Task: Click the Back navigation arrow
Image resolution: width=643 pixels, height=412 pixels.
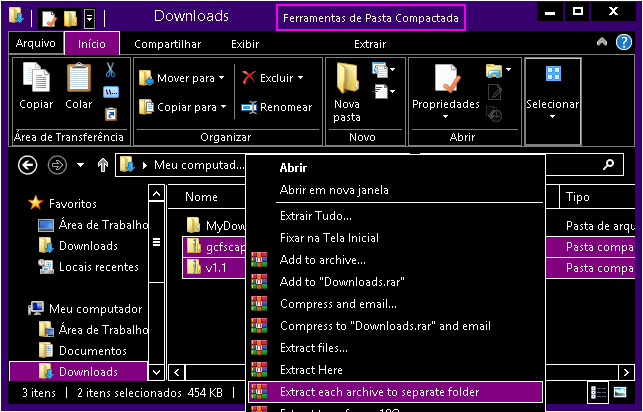Action: pos(28,165)
